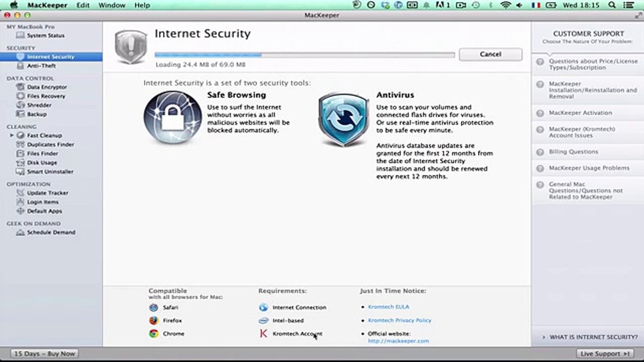This screenshot has height=362, width=644.
Task: Click the Cancel download button
Action: pyautogui.click(x=491, y=54)
